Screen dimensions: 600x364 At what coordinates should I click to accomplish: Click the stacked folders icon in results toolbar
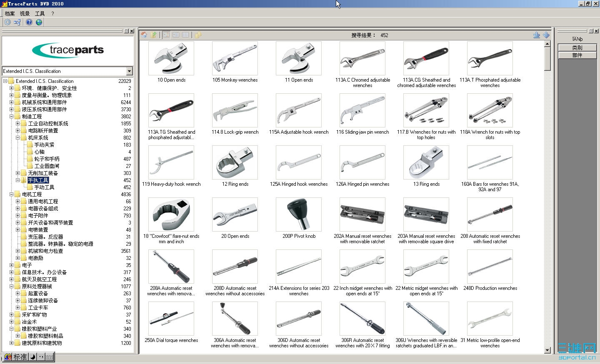pos(198,35)
